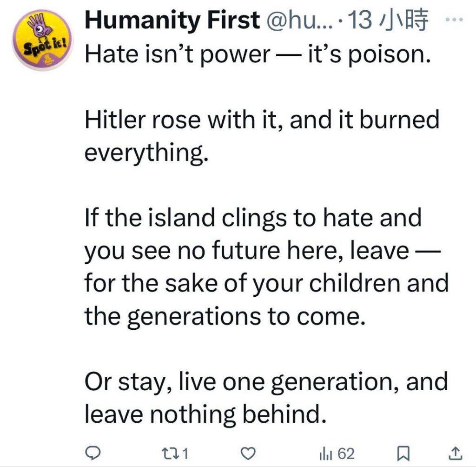Select the "Hate isn't power" opening line
Screen dimensions: 476x467
coord(258,54)
